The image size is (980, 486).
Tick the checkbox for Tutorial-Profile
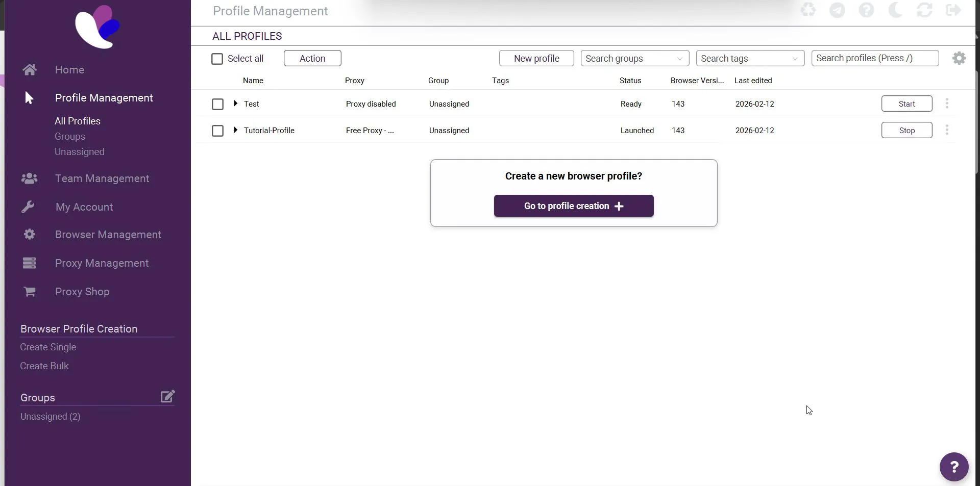click(x=217, y=131)
